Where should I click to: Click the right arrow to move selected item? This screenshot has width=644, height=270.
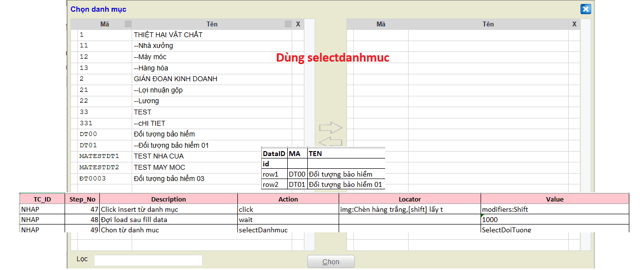330,128
